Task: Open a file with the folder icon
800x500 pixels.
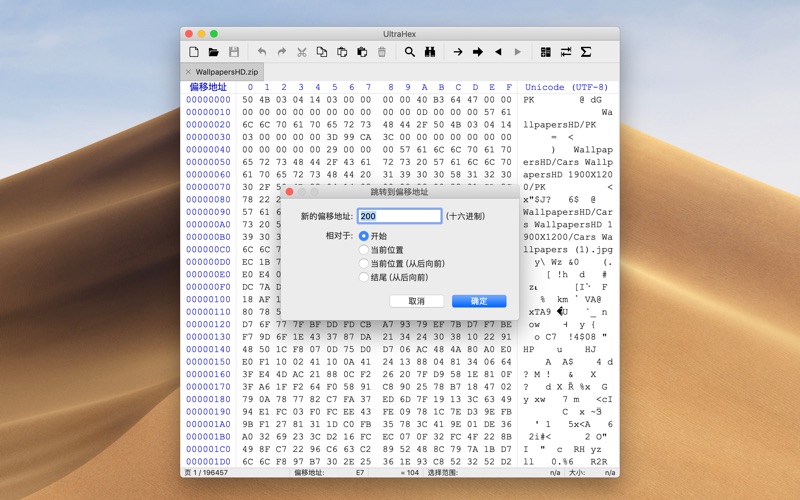Action: point(214,52)
